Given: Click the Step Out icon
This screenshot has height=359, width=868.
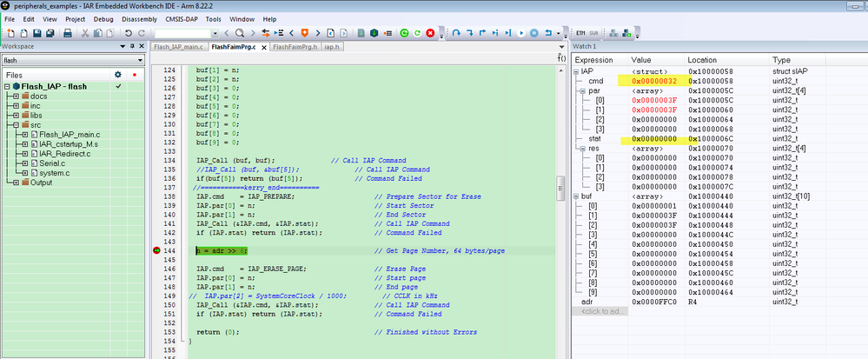Looking at the screenshot, I should click(482, 33).
